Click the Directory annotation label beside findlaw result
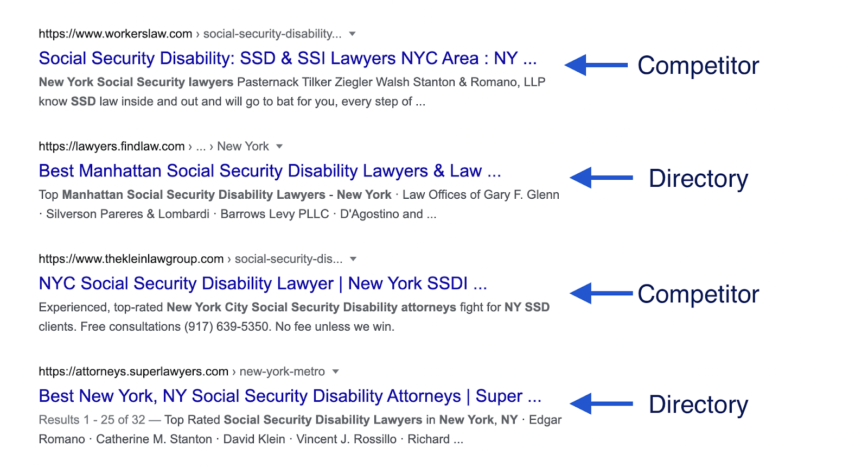Image resolution: width=868 pixels, height=467 pixels. click(699, 179)
